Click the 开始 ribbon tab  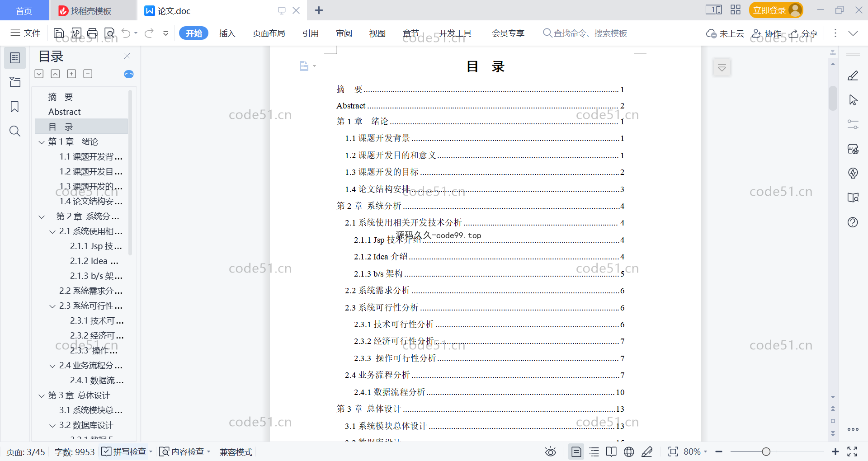tap(193, 33)
